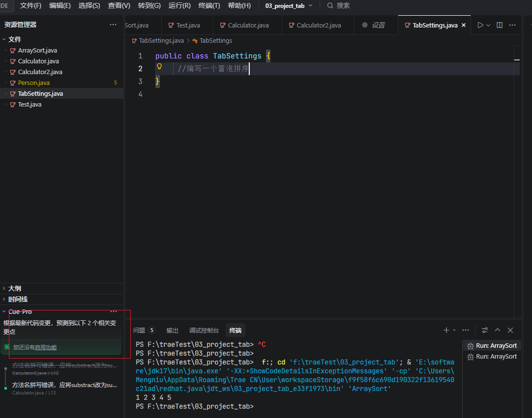This screenshot has width=532, height=418.
Task: Open editor more actions ellipsis
Action: point(512,25)
